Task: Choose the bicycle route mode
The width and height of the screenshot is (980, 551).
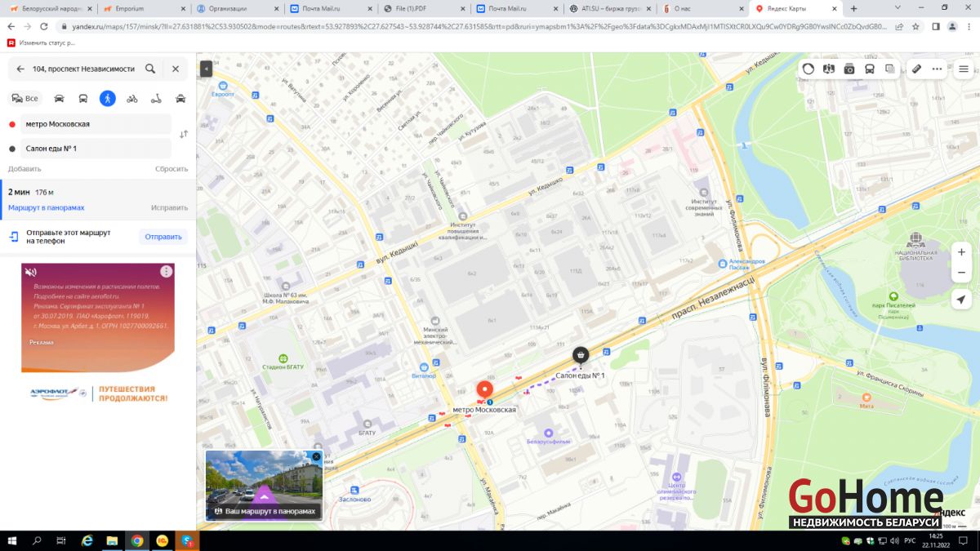Action: coord(132,99)
